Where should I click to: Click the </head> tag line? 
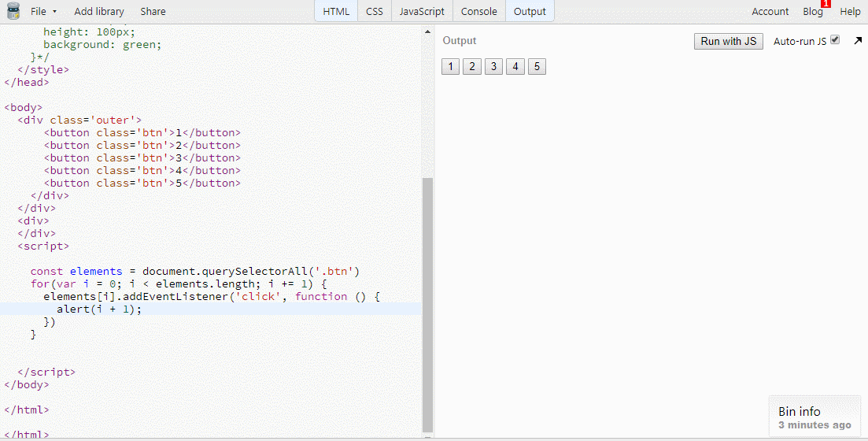pos(27,83)
